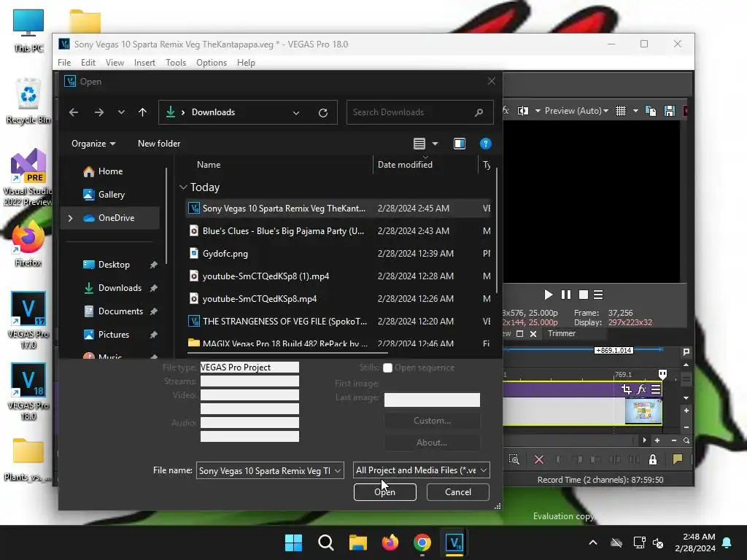Open Preview (Auto) quality dropdown
Screen dimensions: 747x560
pos(576,111)
